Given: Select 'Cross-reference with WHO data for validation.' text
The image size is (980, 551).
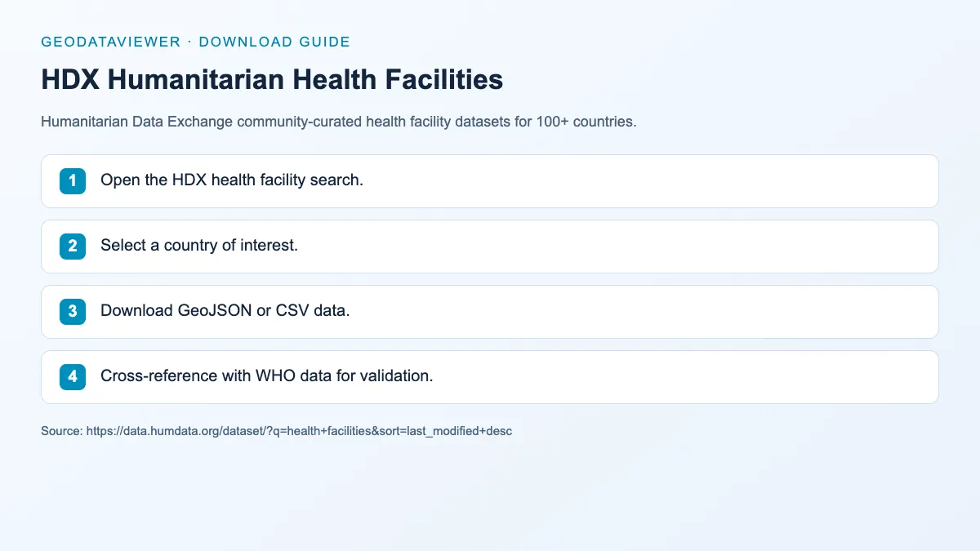Looking at the screenshot, I should click(267, 376).
